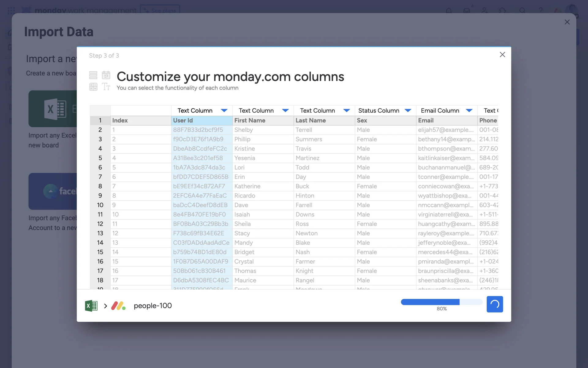Screen dimensions: 588x368
Task: Close the column customization dialog
Action: 502,55
